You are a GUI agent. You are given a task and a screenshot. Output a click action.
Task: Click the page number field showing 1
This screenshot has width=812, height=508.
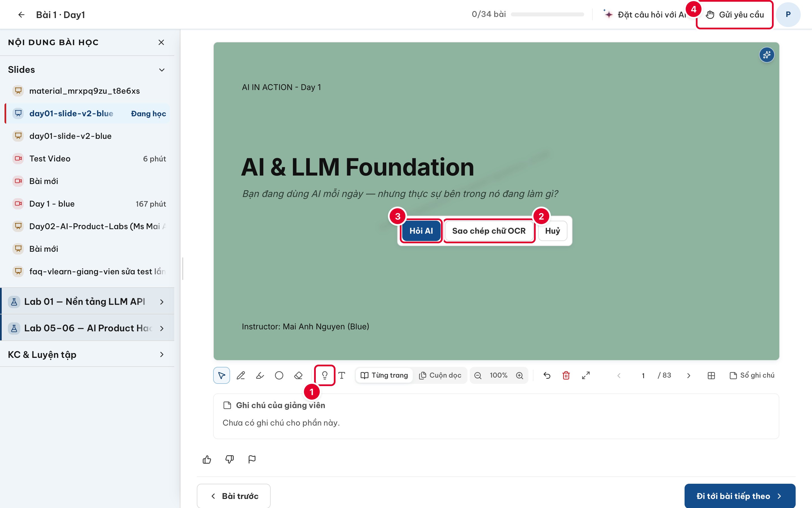coord(643,375)
